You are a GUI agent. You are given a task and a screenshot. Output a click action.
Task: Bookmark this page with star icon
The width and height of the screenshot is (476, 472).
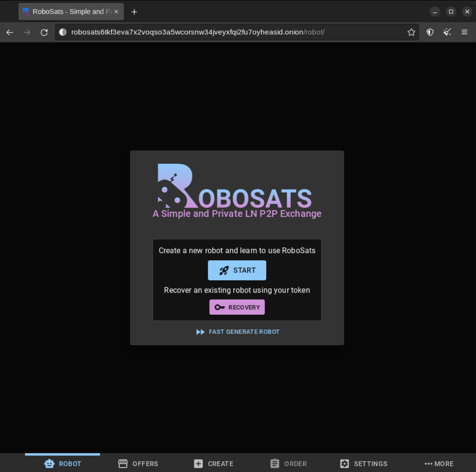pyautogui.click(x=411, y=32)
